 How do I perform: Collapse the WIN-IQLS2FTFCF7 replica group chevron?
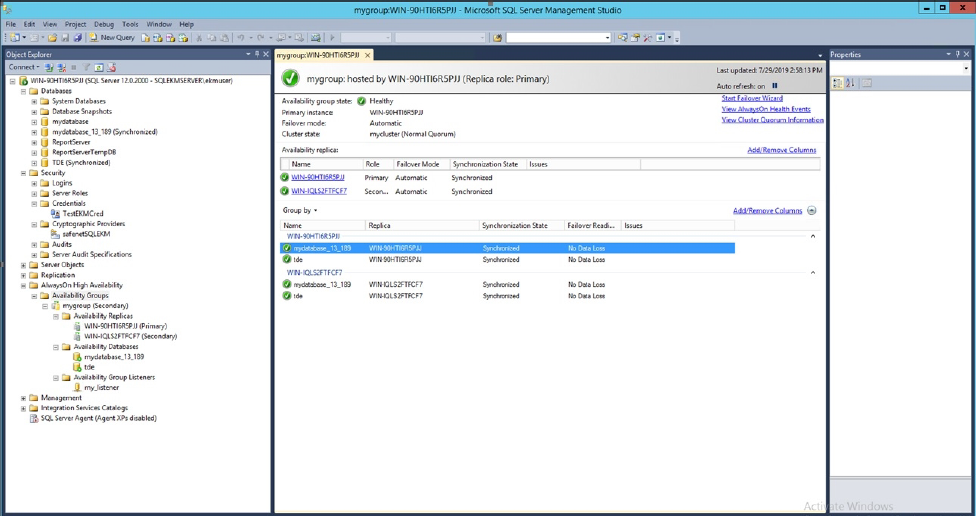(812, 273)
